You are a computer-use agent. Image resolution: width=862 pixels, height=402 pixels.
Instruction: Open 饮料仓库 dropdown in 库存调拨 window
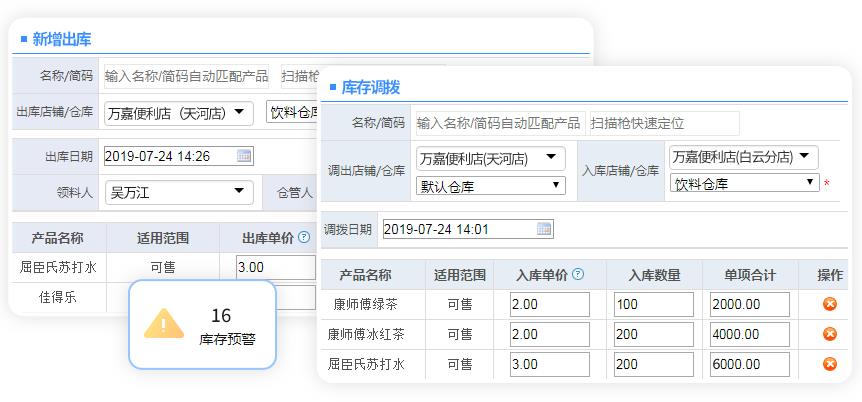pyautogui.click(x=744, y=183)
